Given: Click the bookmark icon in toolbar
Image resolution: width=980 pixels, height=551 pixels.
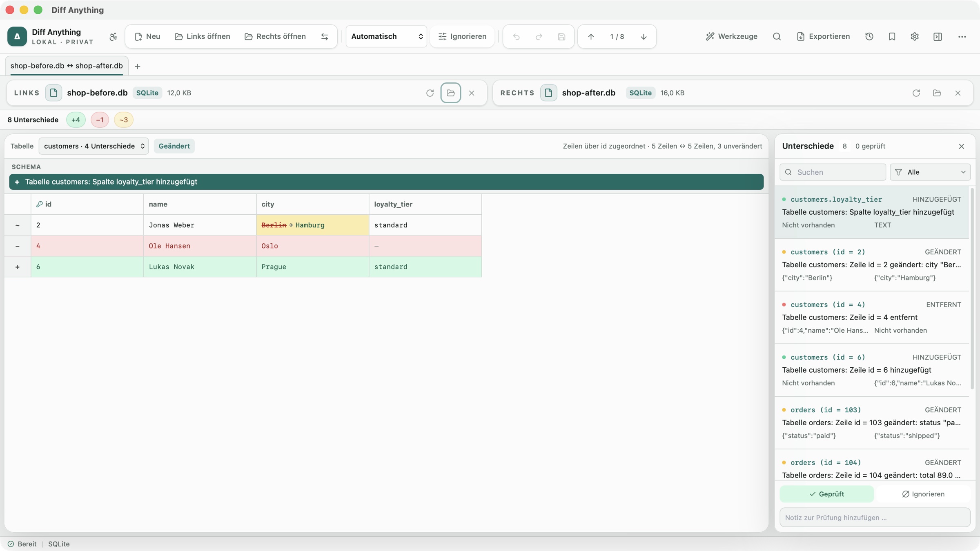Looking at the screenshot, I should [x=892, y=37].
